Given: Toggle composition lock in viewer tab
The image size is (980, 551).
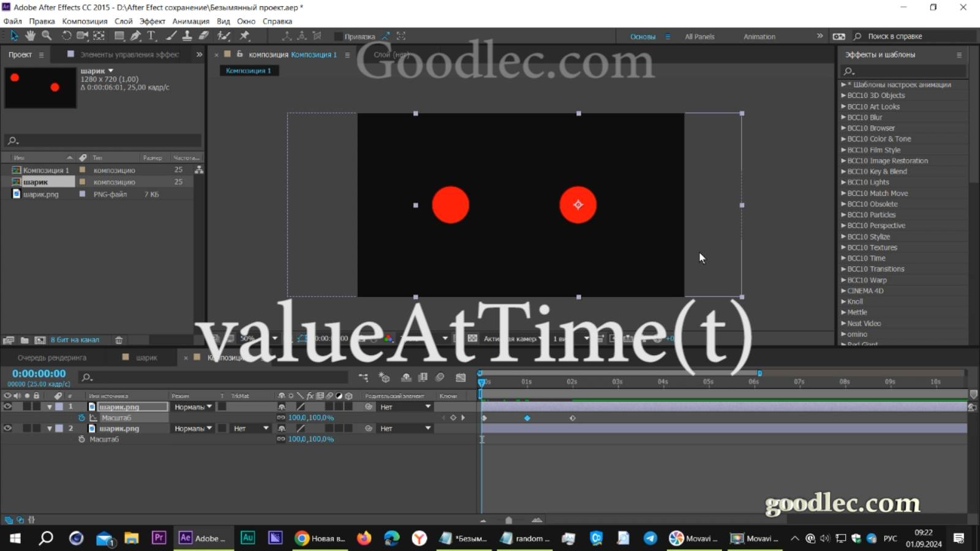Looking at the screenshot, I should [239, 54].
